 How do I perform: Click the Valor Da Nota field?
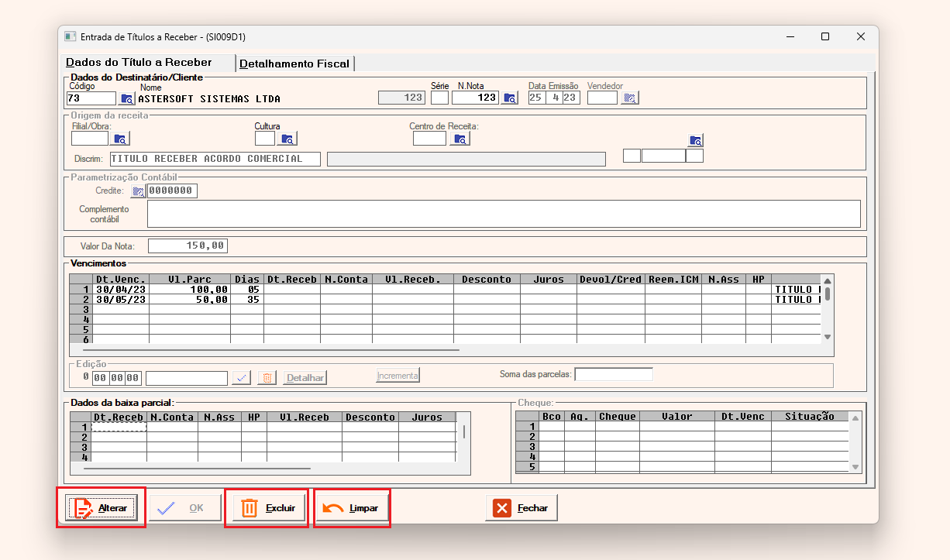click(x=188, y=246)
